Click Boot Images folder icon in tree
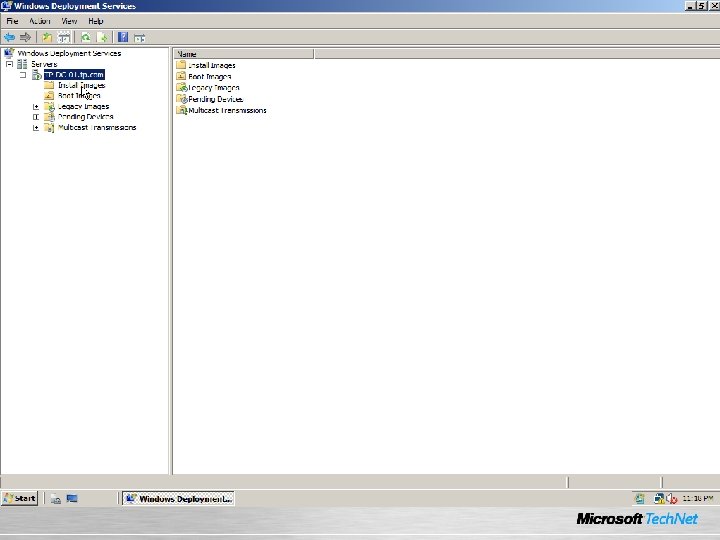Screen dimensions: 720x540 [49, 96]
